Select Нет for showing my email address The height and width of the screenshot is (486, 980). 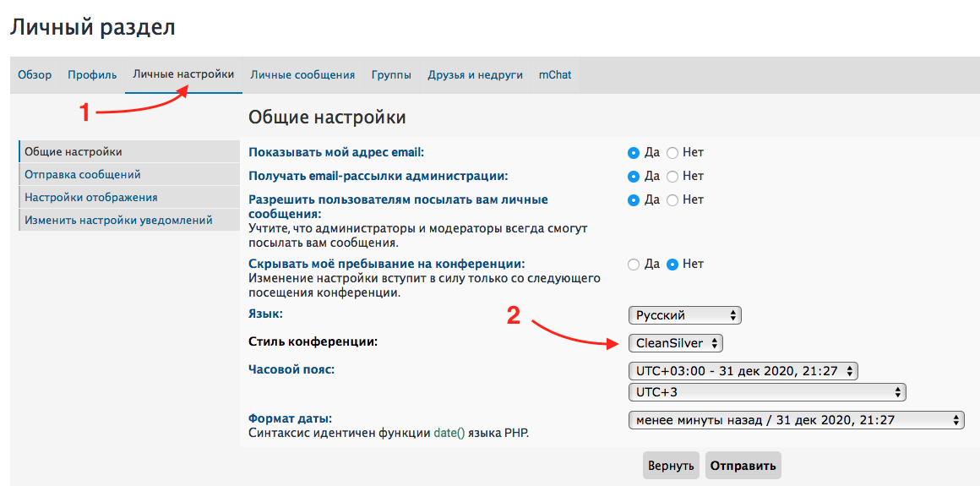[672, 153]
